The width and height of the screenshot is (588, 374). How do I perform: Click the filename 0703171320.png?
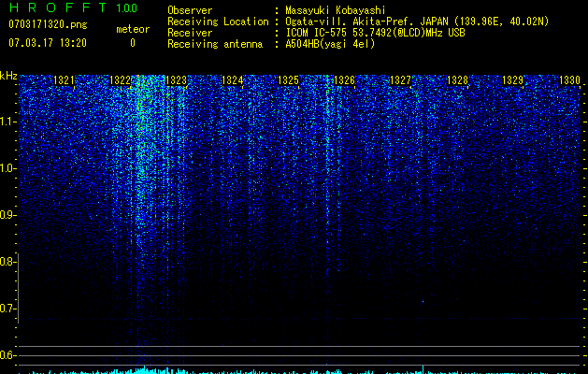[48, 25]
